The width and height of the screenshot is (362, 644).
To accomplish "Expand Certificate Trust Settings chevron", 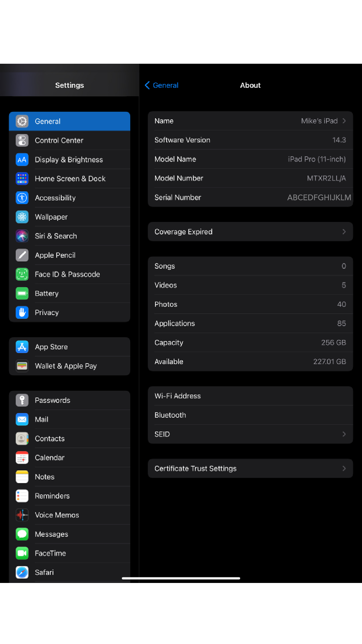I will click(344, 469).
